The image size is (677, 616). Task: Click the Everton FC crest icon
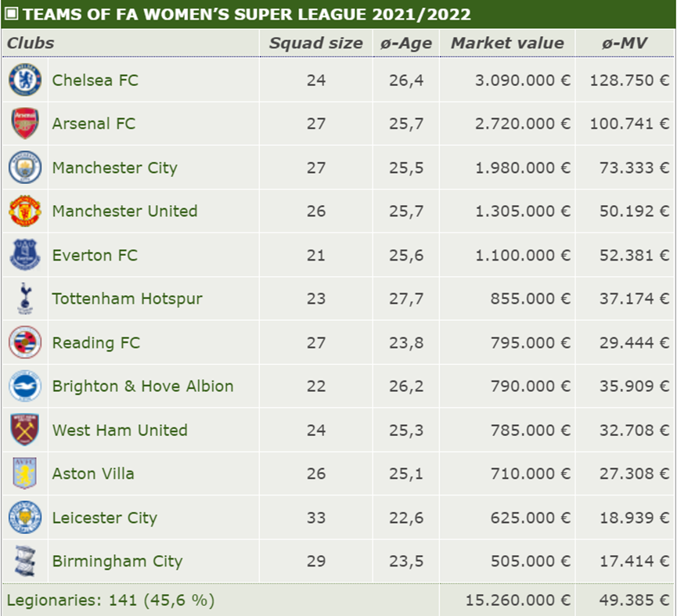point(24,255)
